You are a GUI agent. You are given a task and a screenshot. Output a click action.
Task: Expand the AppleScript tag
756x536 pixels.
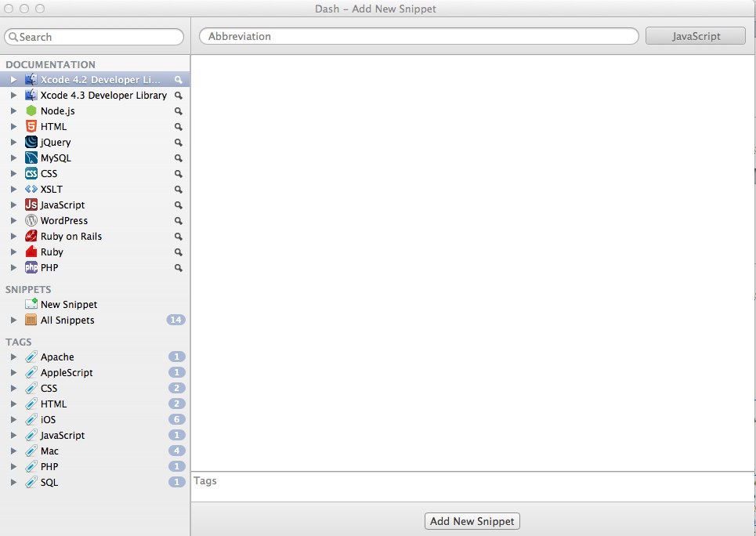(x=13, y=372)
